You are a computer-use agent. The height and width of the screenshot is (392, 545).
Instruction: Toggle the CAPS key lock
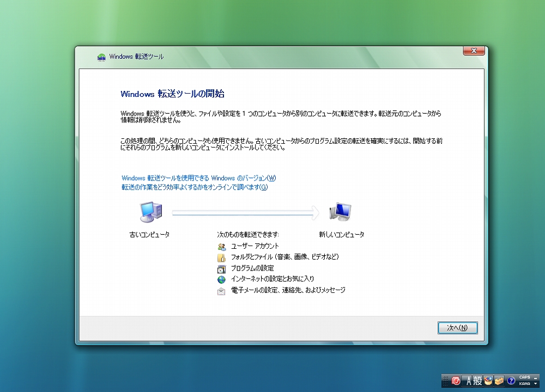524,377
